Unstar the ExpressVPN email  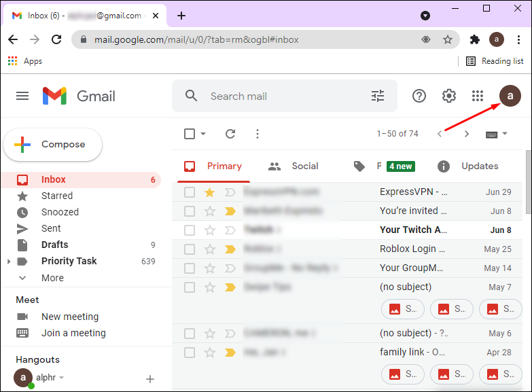click(x=210, y=192)
